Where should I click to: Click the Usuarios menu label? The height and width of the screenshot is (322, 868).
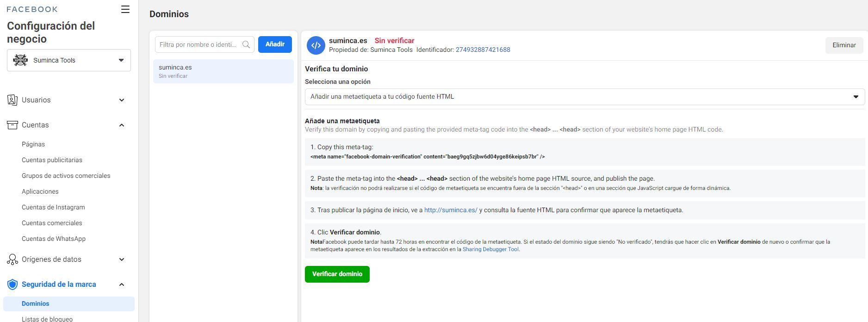36,100
